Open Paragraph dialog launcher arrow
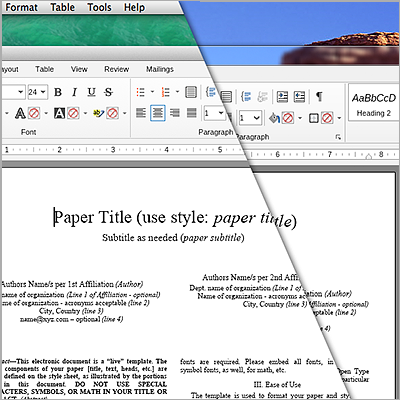This screenshot has width=400, height=400. (x=338, y=137)
